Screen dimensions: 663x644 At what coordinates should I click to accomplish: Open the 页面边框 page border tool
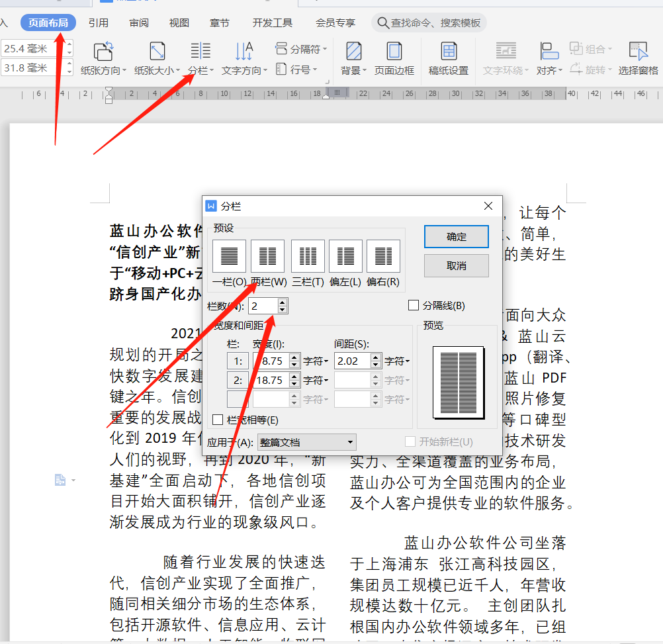pos(394,58)
